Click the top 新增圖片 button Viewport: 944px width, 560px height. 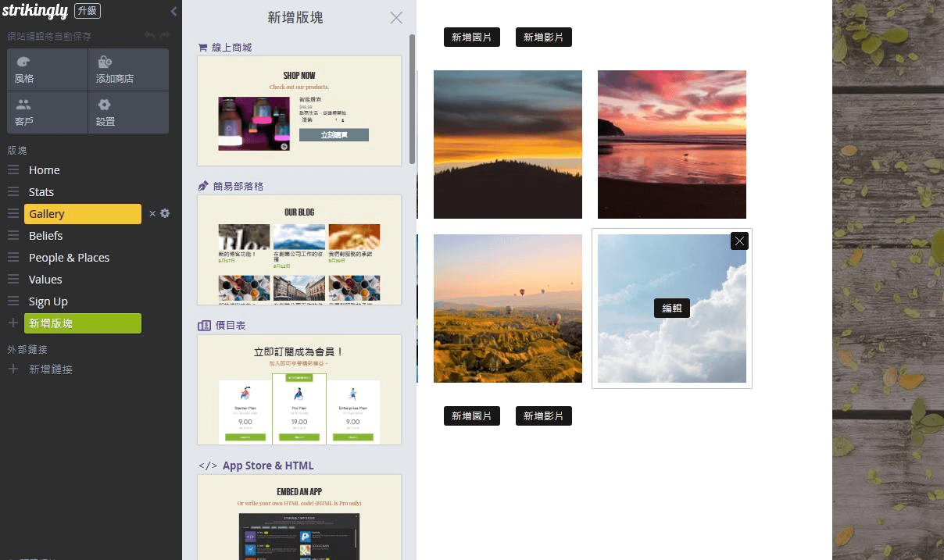[x=472, y=37]
